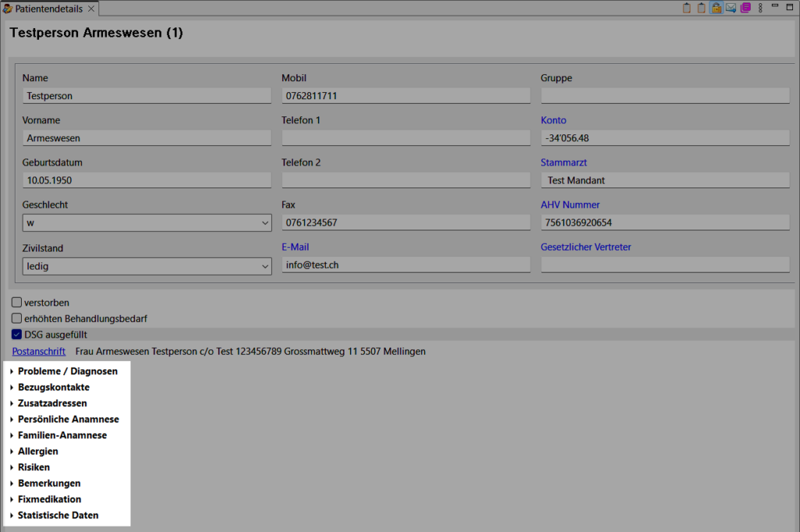
Task: Click the envelope with arrow icon
Action: [730, 8]
